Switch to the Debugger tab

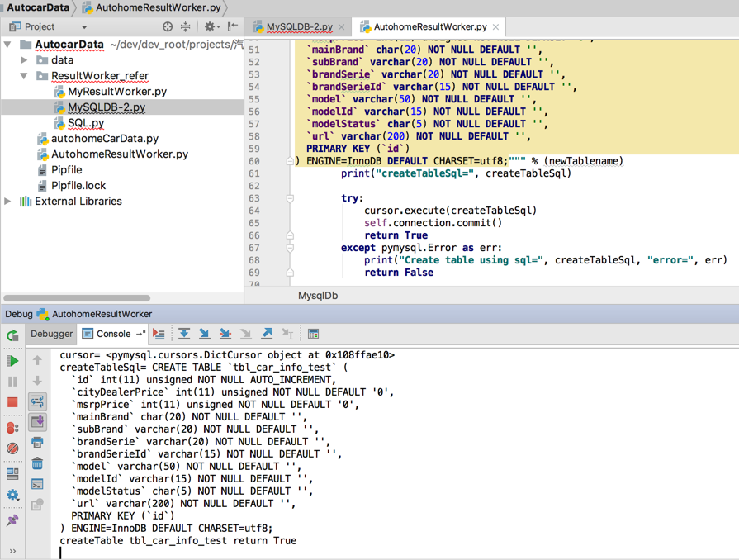(x=51, y=334)
